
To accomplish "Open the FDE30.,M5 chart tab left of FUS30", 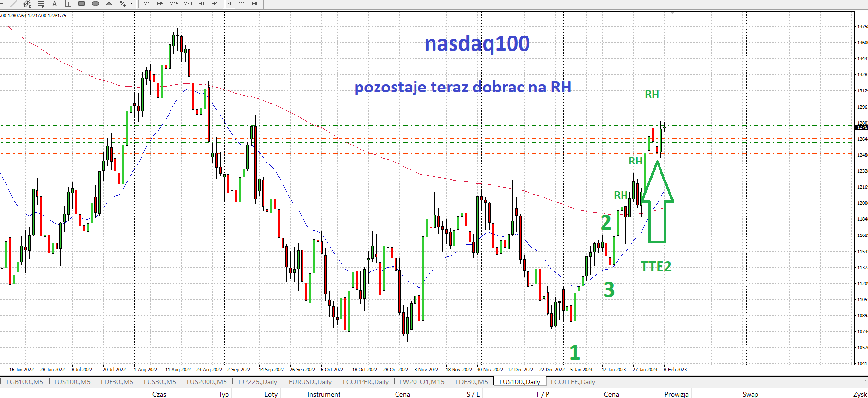I will tap(117, 382).
